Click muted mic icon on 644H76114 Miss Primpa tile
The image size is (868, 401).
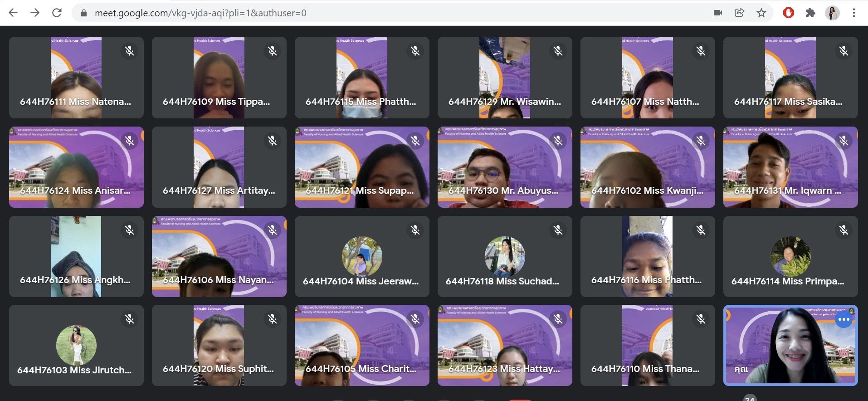pyautogui.click(x=844, y=230)
